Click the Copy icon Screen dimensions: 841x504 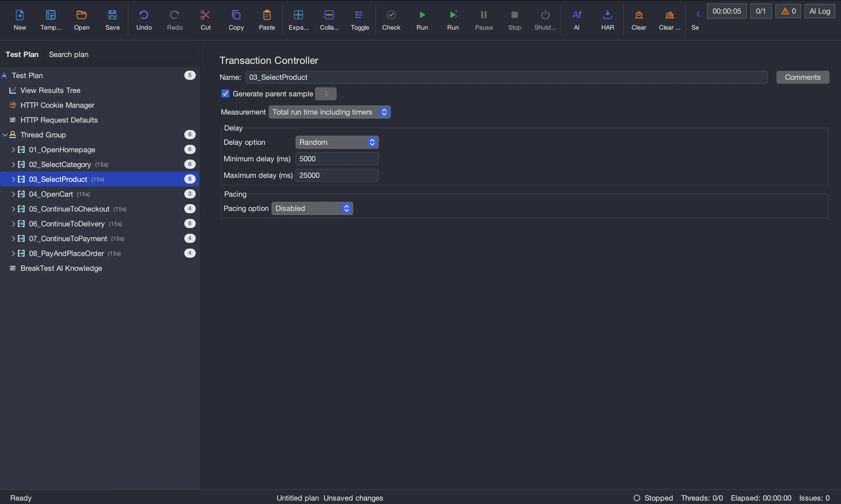[x=236, y=15]
